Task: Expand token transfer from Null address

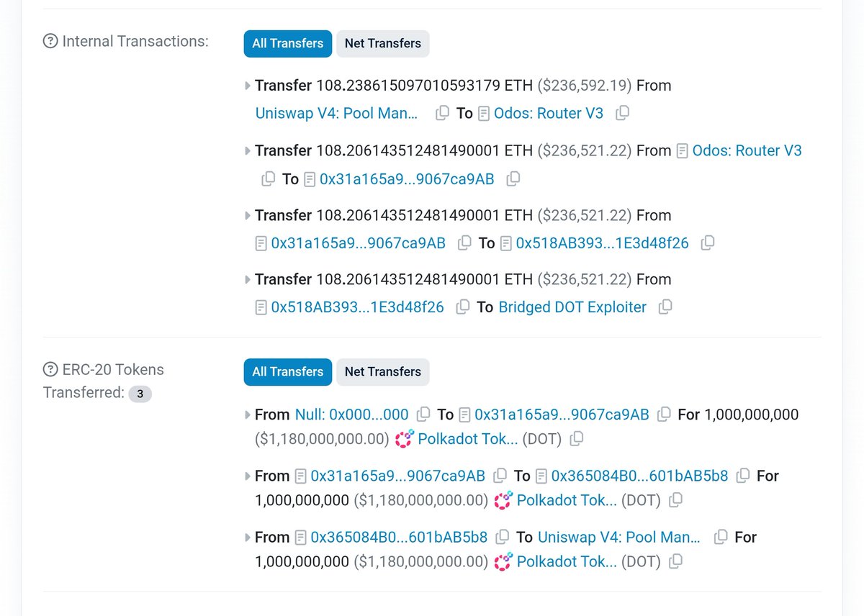Action: pyautogui.click(x=248, y=415)
